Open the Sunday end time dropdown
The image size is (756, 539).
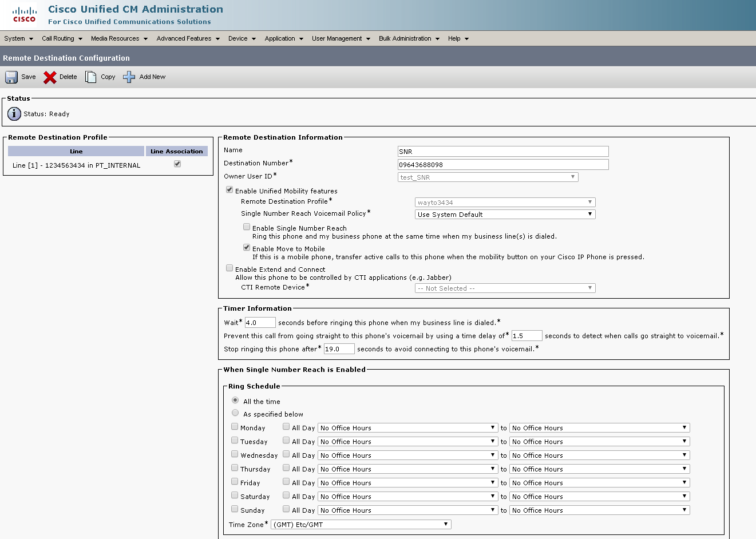tap(600, 510)
